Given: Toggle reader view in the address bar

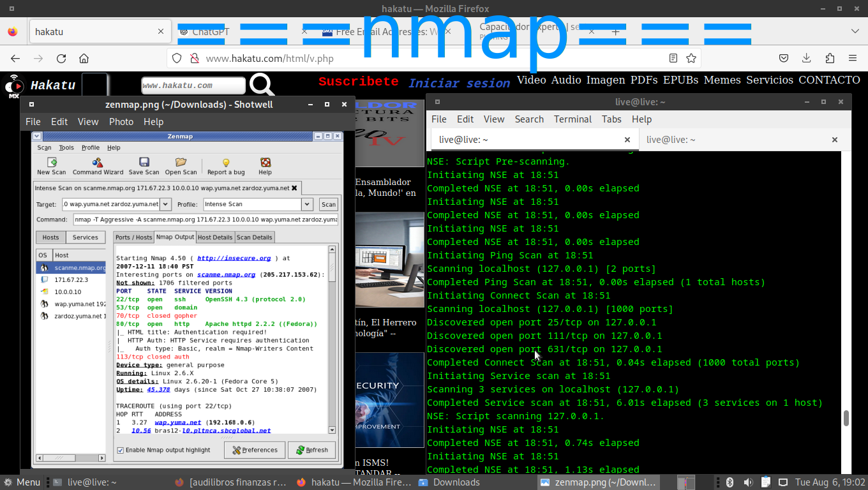Looking at the screenshot, I should point(673,58).
